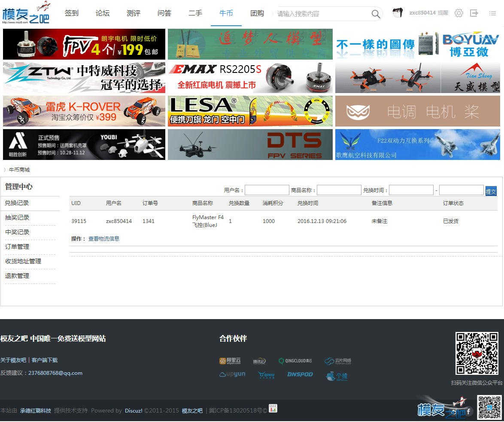The width and height of the screenshot is (504, 422).
Task: Open the 歌鹰航空 F22 banner
Action: [418, 145]
